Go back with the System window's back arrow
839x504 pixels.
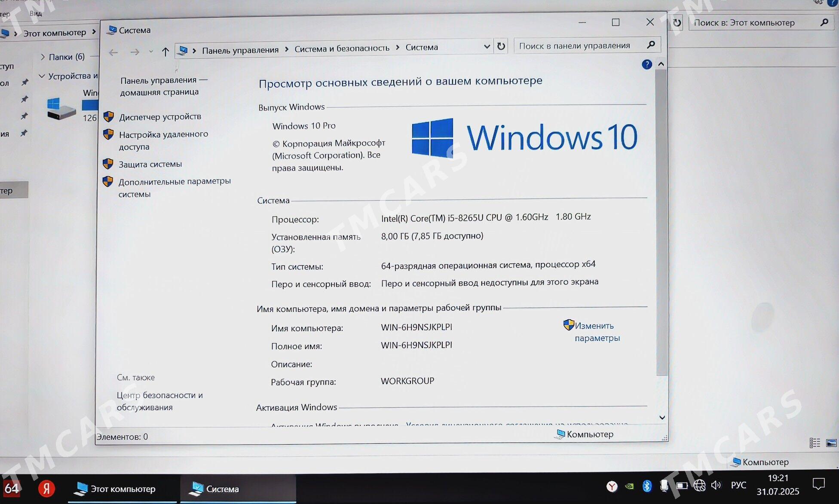coord(113,52)
